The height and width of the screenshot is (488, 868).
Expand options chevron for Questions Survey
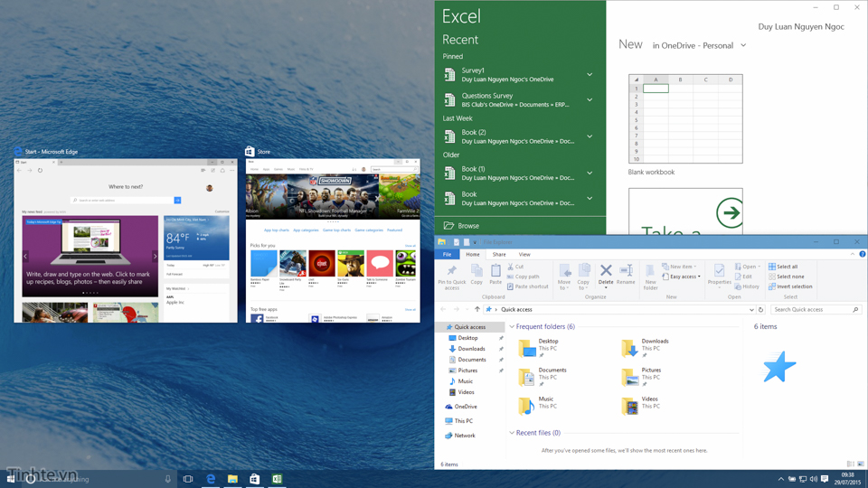(590, 100)
